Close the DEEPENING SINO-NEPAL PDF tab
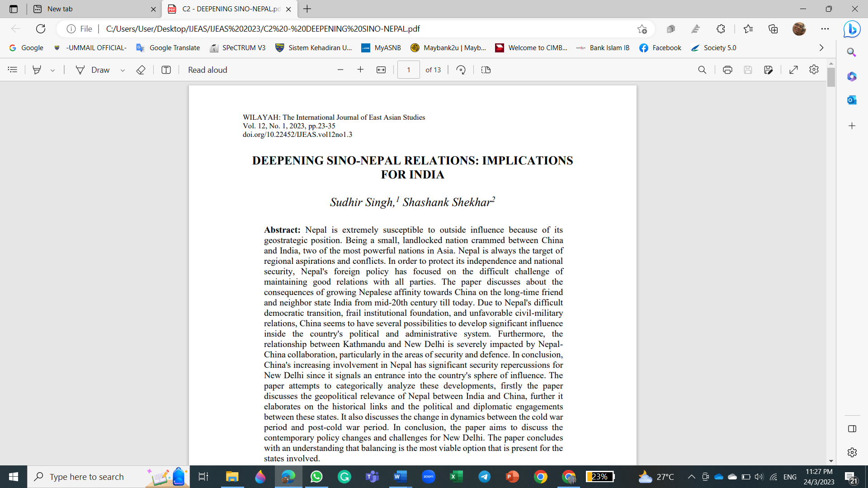 pyautogui.click(x=288, y=9)
